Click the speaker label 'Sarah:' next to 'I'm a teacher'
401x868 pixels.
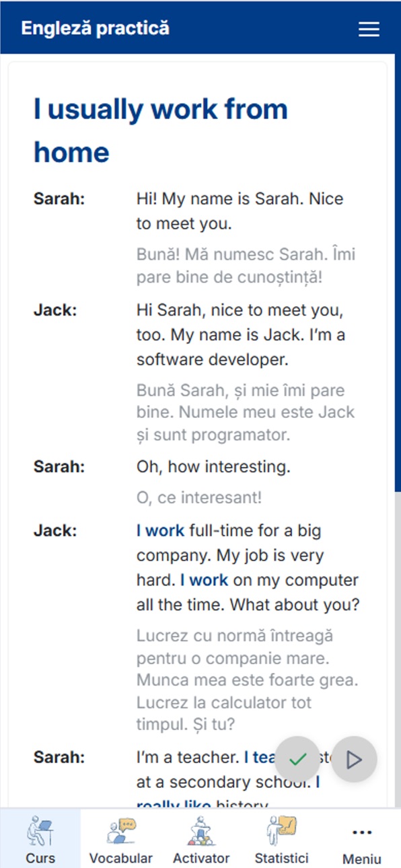point(59,758)
